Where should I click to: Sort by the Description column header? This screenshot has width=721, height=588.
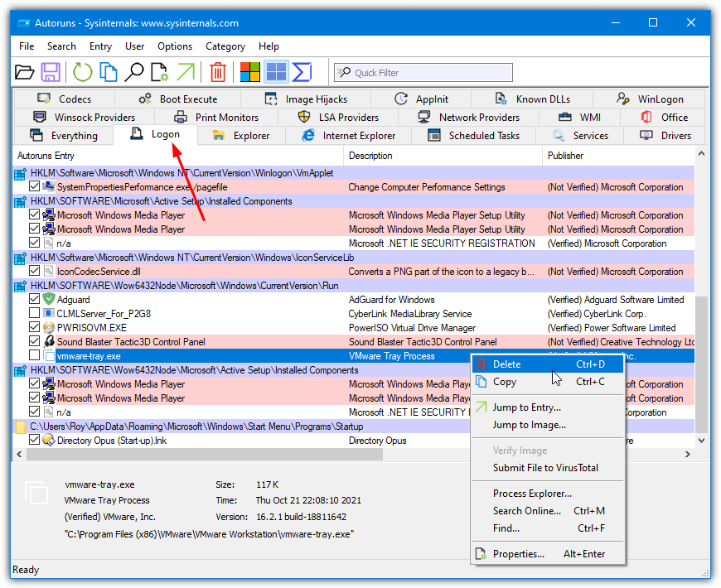(443, 156)
